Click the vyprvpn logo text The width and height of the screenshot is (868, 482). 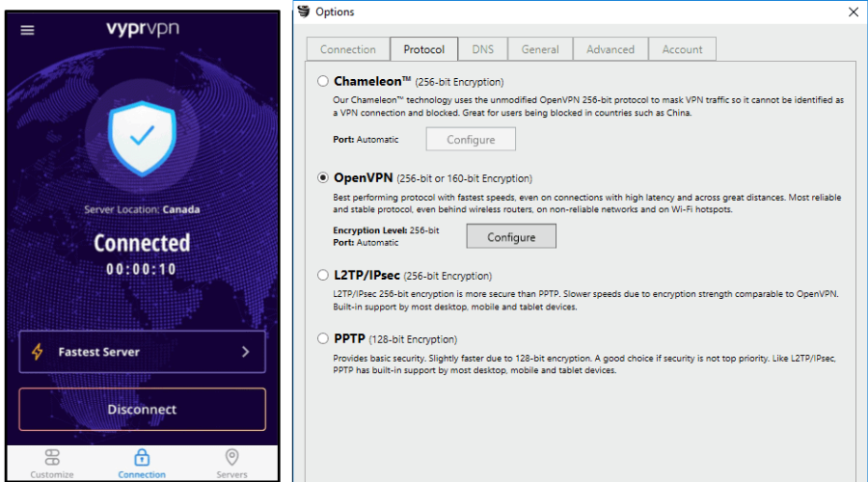(143, 29)
